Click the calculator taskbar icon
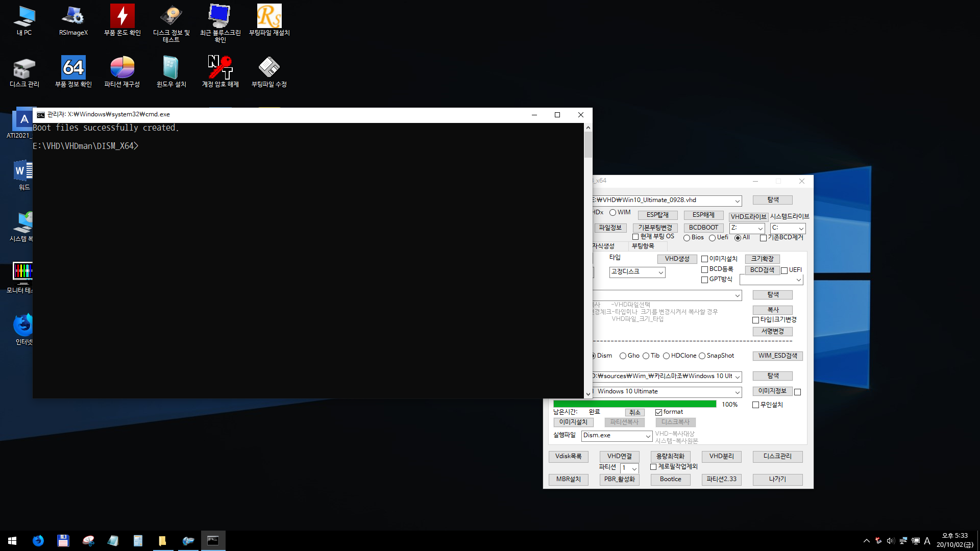980x551 pixels. coord(138,541)
